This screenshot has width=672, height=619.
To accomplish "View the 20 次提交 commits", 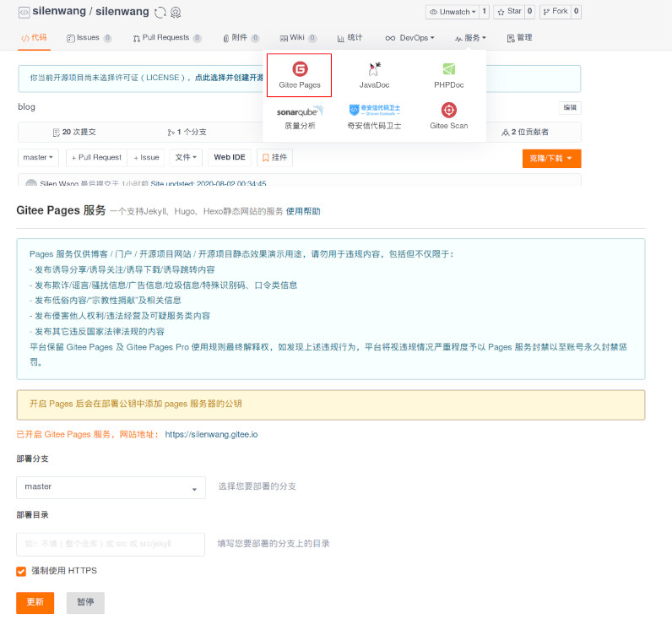I will 74,132.
